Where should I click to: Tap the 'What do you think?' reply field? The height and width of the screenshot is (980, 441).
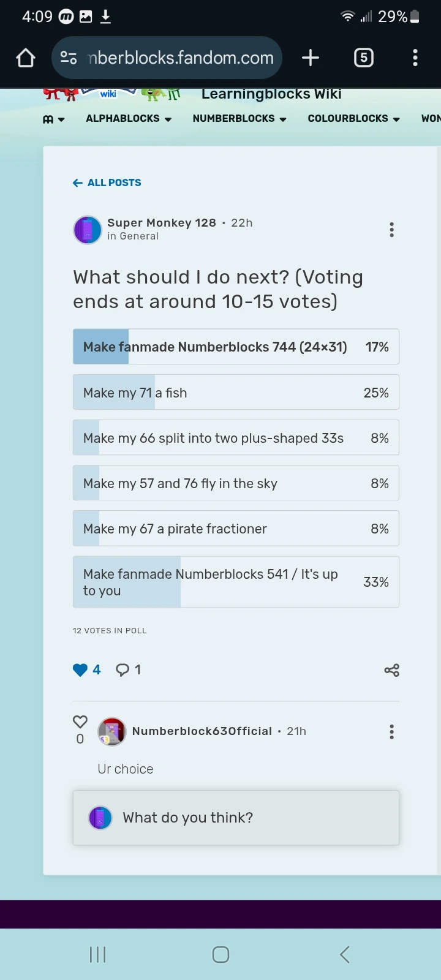(236, 818)
